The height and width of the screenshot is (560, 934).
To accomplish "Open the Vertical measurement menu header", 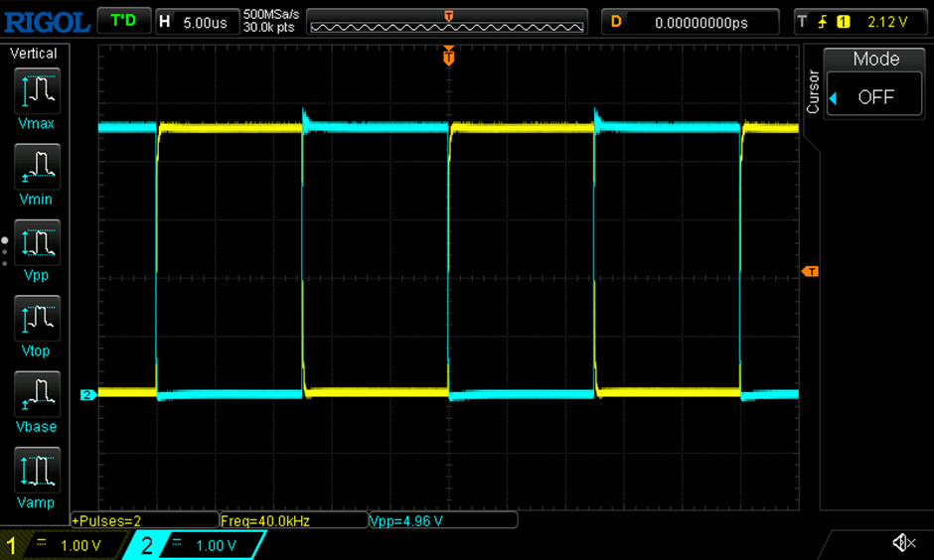I will [x=34, y=54].
